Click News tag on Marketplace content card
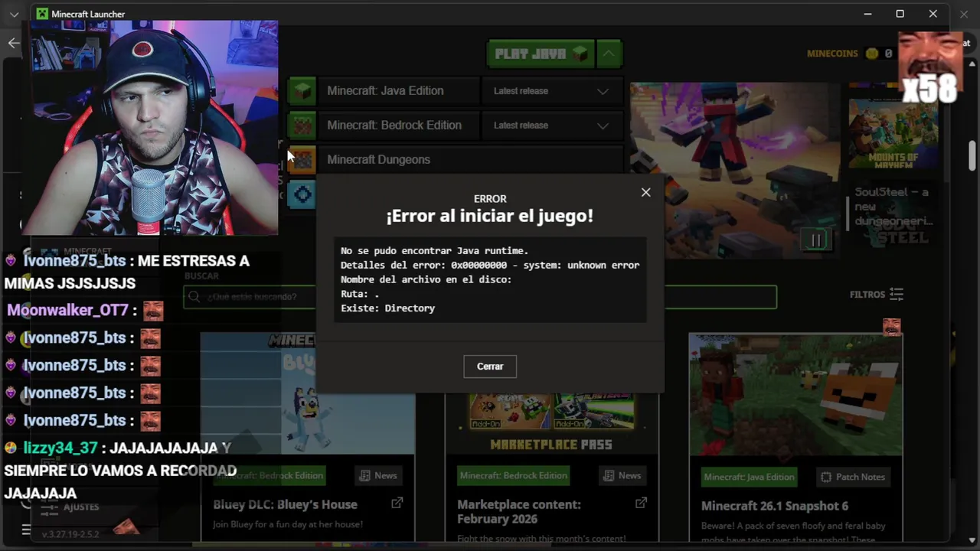980x551 pixels. [x=622, y=476]
